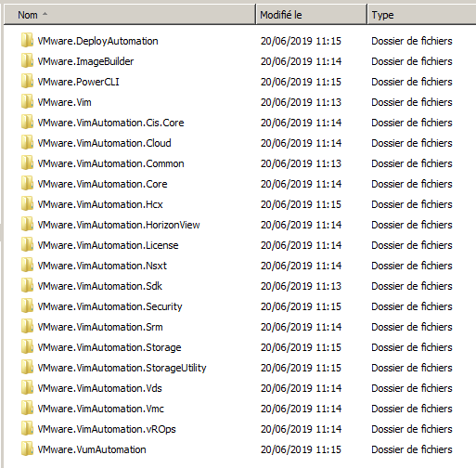Click the modified date of VMware.Vim
Screen dimensions: 476x468
[x=301, y=102]
